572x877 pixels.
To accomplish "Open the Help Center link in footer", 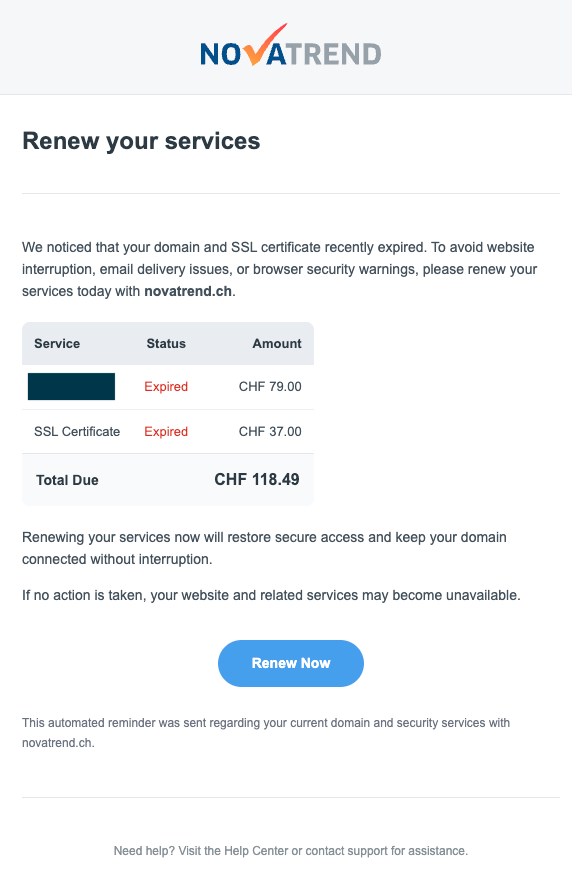I will (256, 851).
